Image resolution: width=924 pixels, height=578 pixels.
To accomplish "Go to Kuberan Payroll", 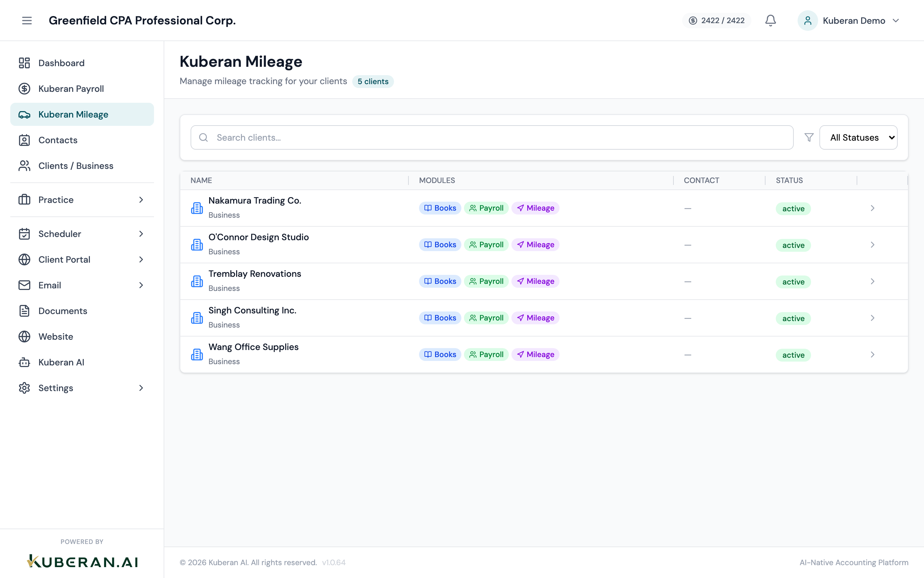I will [x=82, y=89].
